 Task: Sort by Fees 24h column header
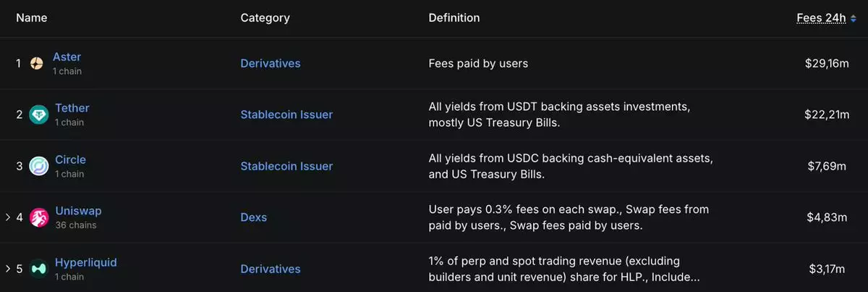[x=820, y=18]
